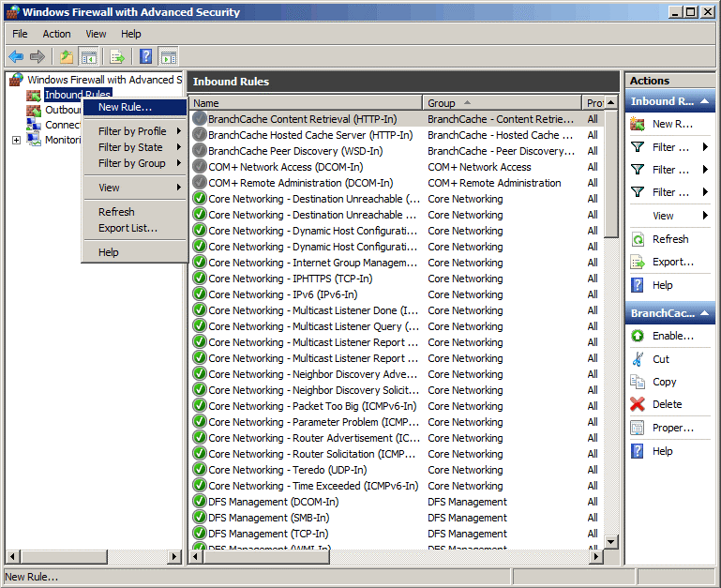The width and height of the screenshot is (721, 588).
Task: Click the first Filter funnel icon in Actions
Action: click(x=638, y=147)
